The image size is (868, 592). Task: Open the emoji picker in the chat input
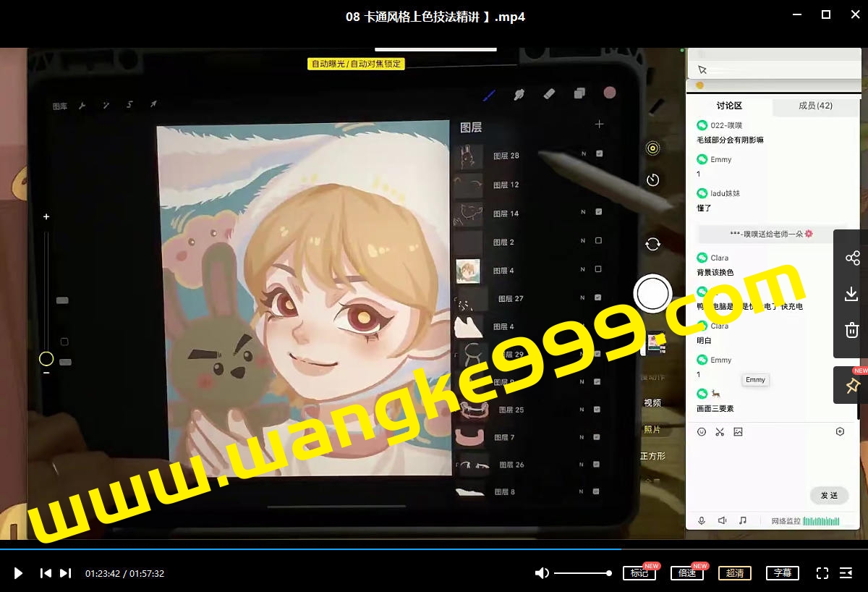pos(700,431)
